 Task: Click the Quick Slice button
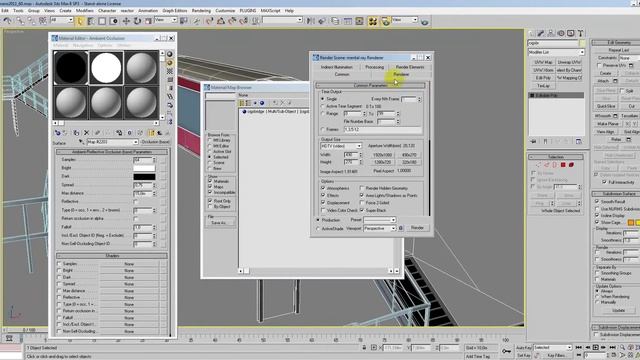pyautogui.click(x=606, y=106)
